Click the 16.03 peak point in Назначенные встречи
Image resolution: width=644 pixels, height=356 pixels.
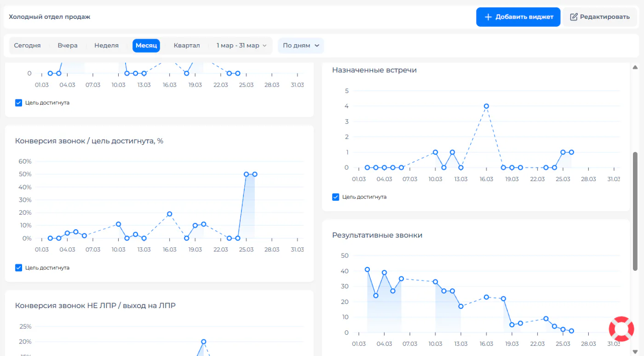486,106
